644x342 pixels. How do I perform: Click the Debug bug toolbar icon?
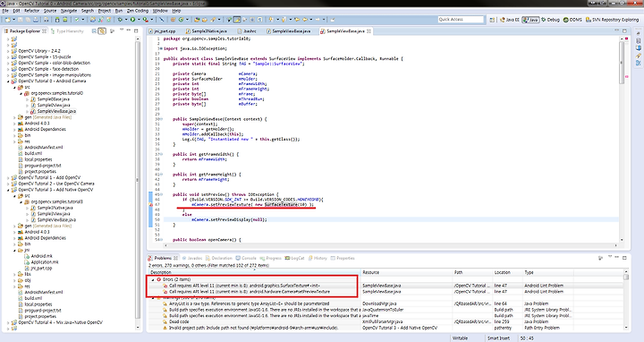pyautogui.click(x=120, y=20)
